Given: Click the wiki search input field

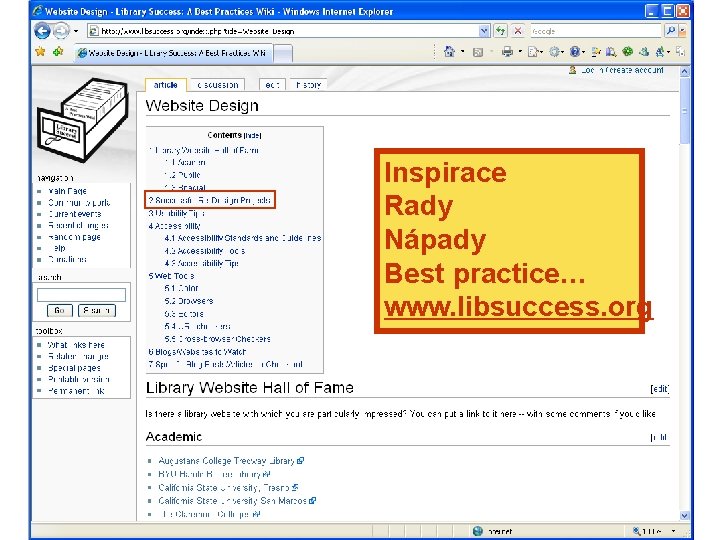Looking at the screenshot, I should (x=81, y=295).
